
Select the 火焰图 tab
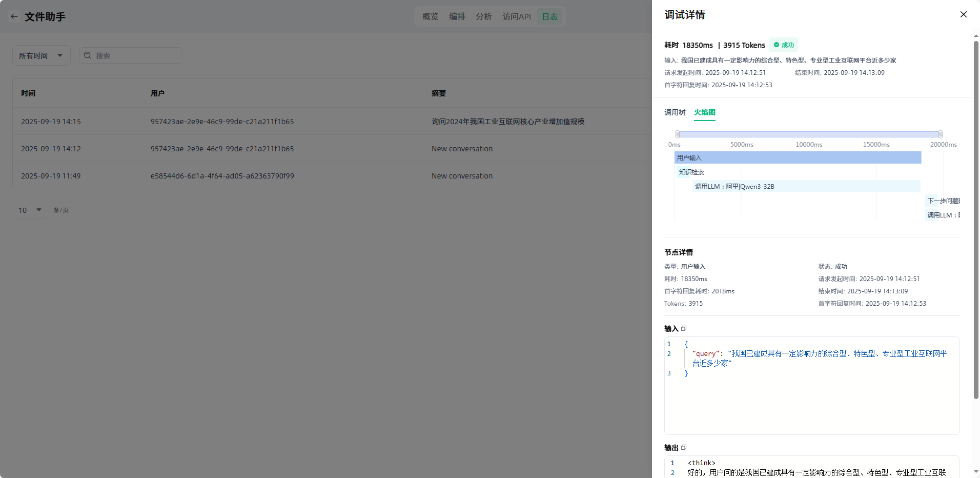coord(704,112)
